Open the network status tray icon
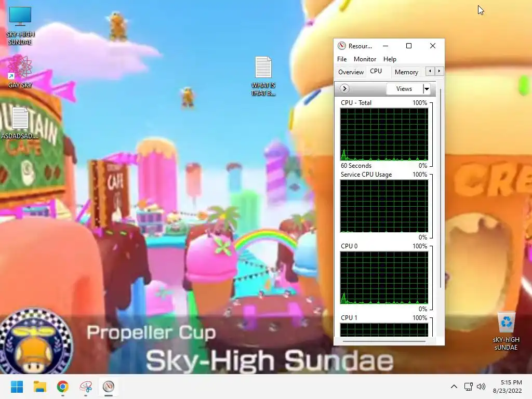532x399 pixels. (x=469, y=387)
